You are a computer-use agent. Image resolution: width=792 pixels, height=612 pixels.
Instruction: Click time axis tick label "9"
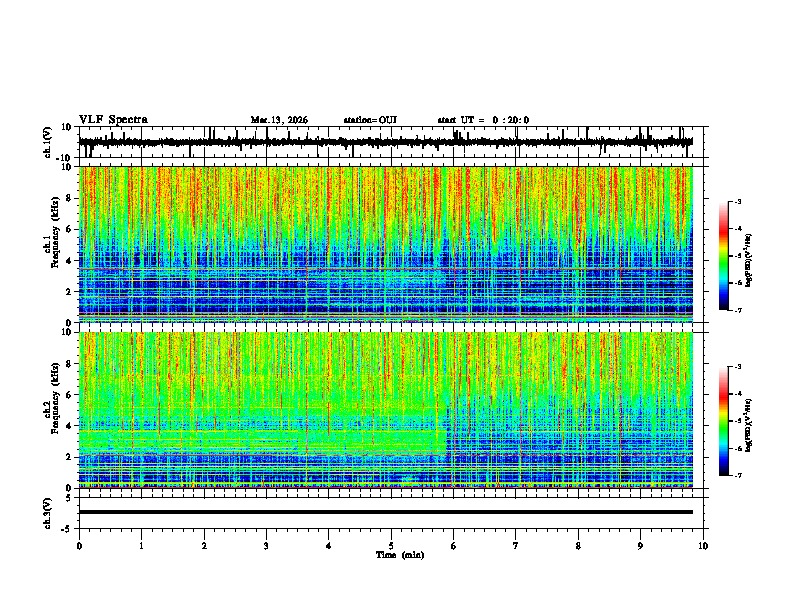tap(640, 546)
